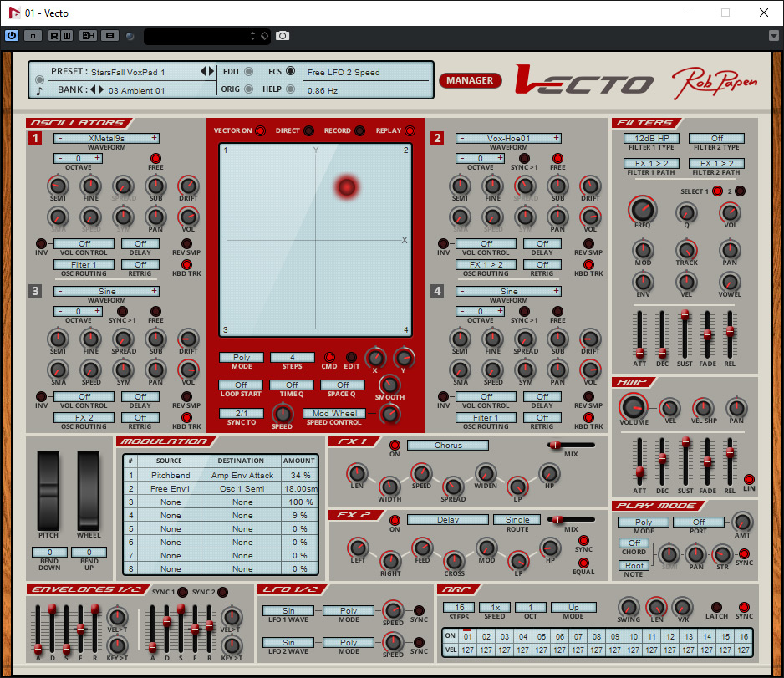
Task: Open the preset Manager
Action: tap(470, 80)
